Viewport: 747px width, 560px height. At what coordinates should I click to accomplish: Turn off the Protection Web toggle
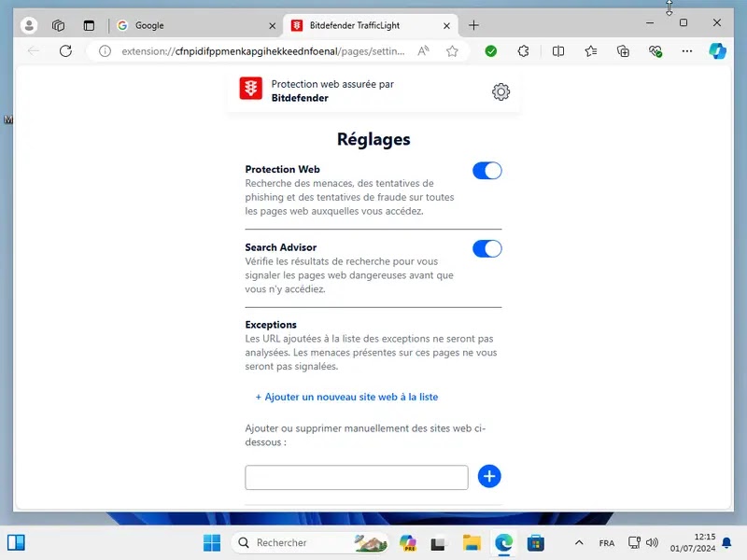click(x=486, y=171)
